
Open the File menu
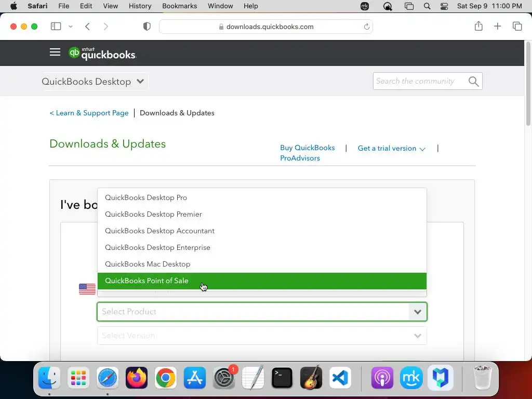coord(63,6)
